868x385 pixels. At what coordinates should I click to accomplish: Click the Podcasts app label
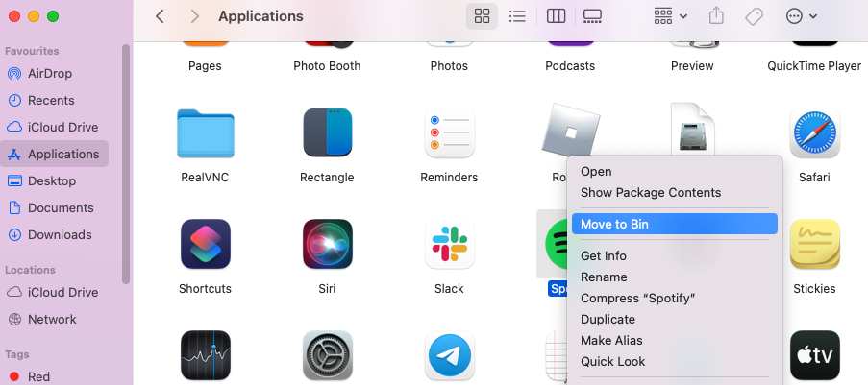(570, 66)
